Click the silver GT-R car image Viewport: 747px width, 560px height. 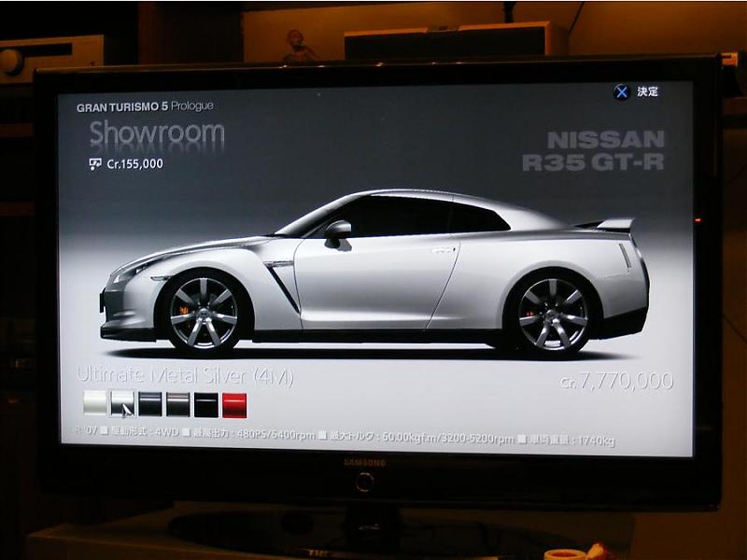(374, 273)
